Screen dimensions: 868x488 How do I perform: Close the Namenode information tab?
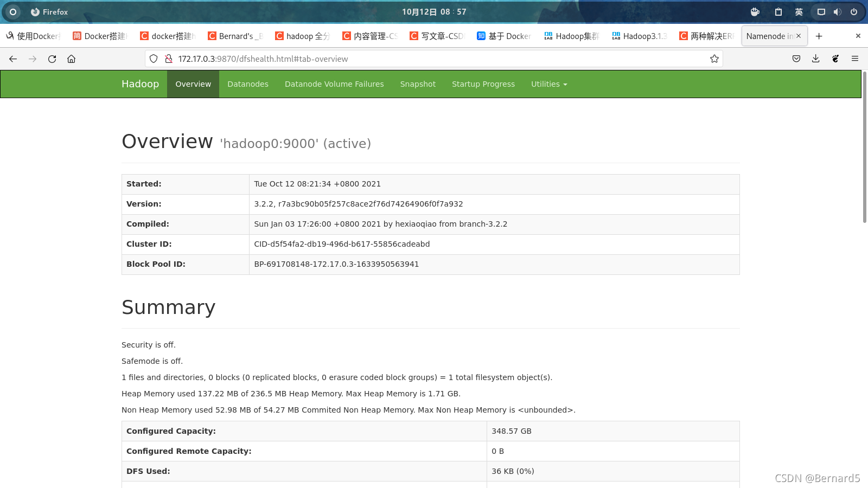799,36
